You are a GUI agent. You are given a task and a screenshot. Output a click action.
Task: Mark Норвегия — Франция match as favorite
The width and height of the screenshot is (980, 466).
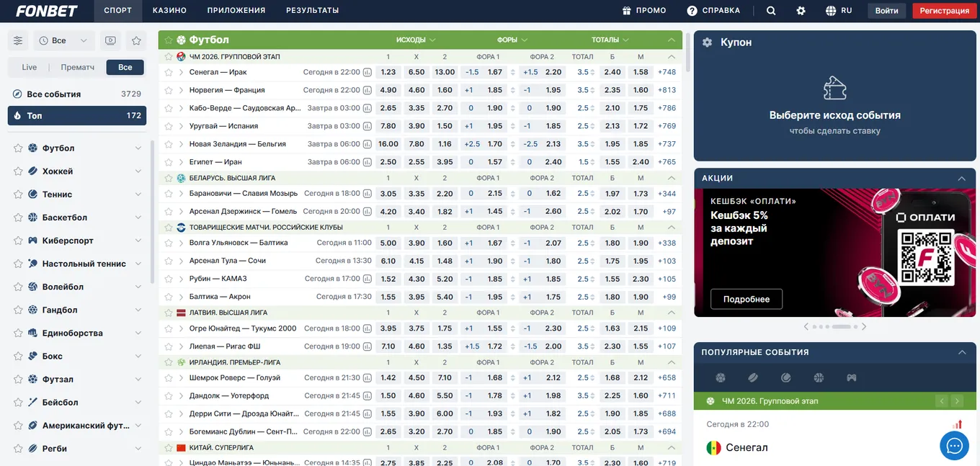(x=169, y=90)
